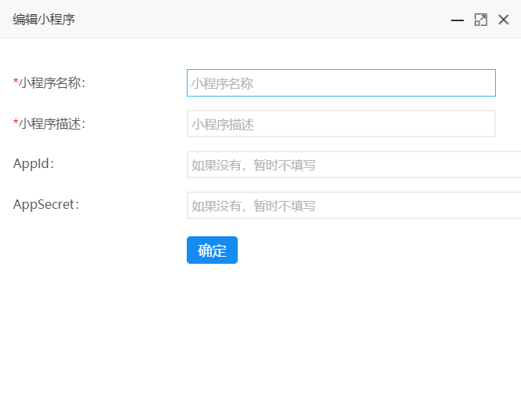Submit the form with 确定 button
This screenshot has width=521, height=420.
212,250
